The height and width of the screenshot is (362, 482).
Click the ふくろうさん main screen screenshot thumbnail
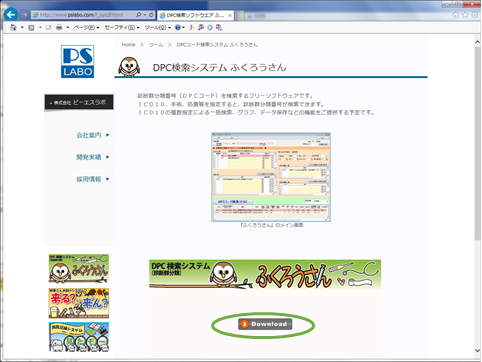pos(271,177)
